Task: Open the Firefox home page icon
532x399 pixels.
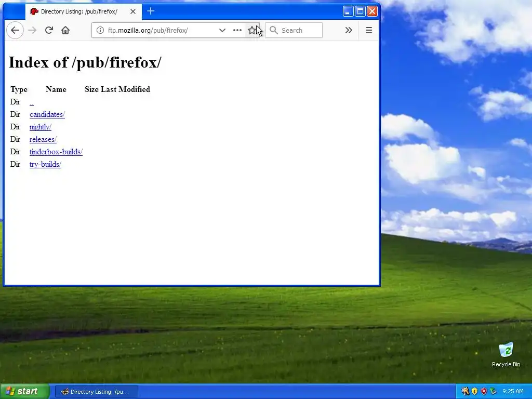Action: [x=65, y=30]
